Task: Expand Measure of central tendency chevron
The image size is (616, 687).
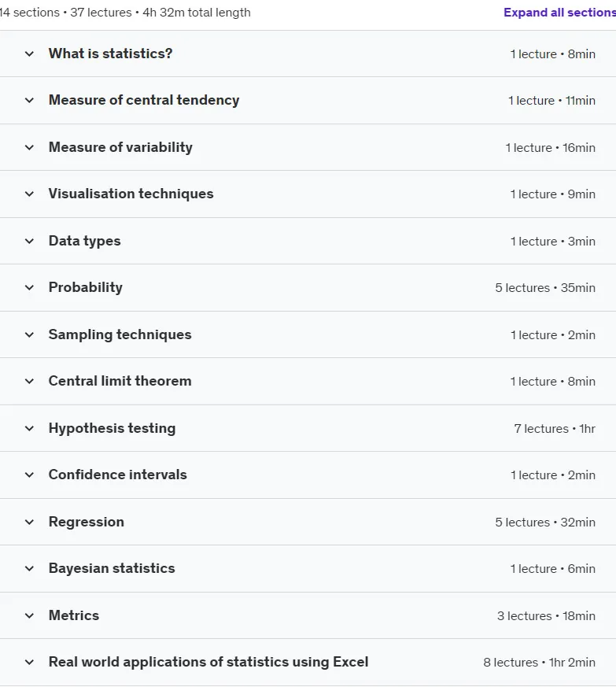Action: [x=29, y=100]
